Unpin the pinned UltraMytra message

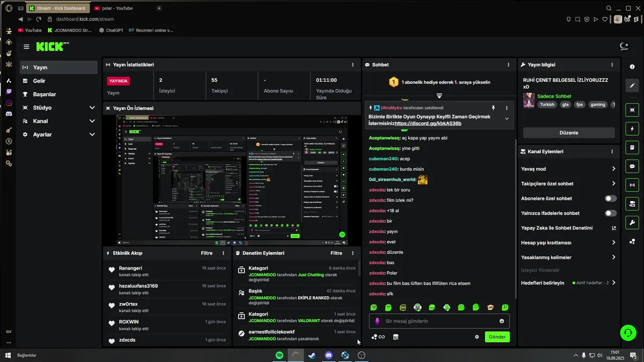tap(493, 108)
